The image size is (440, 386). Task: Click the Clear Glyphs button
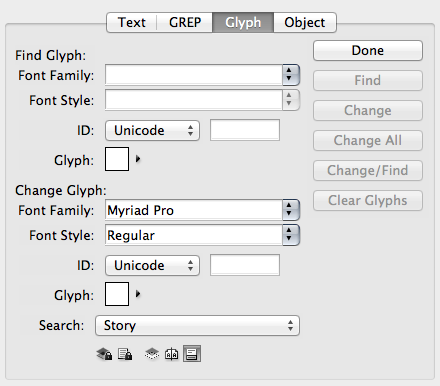[x=368, y=200]
